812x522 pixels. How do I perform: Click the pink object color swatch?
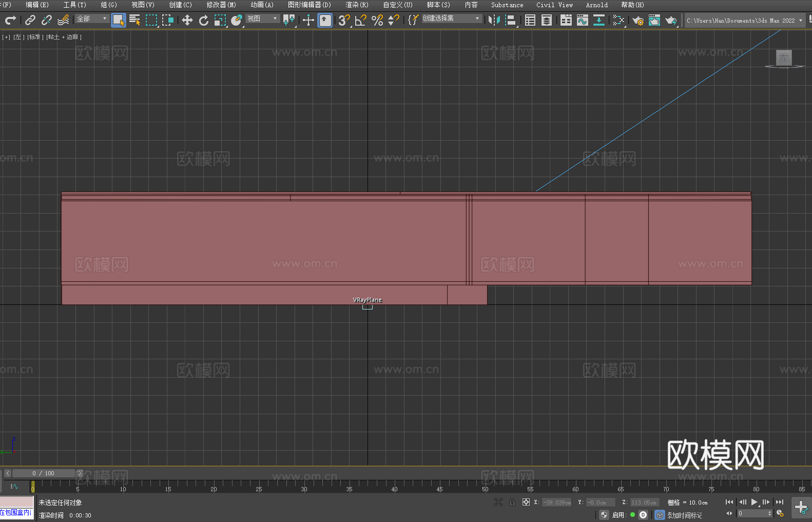click(x=17, y=502)
